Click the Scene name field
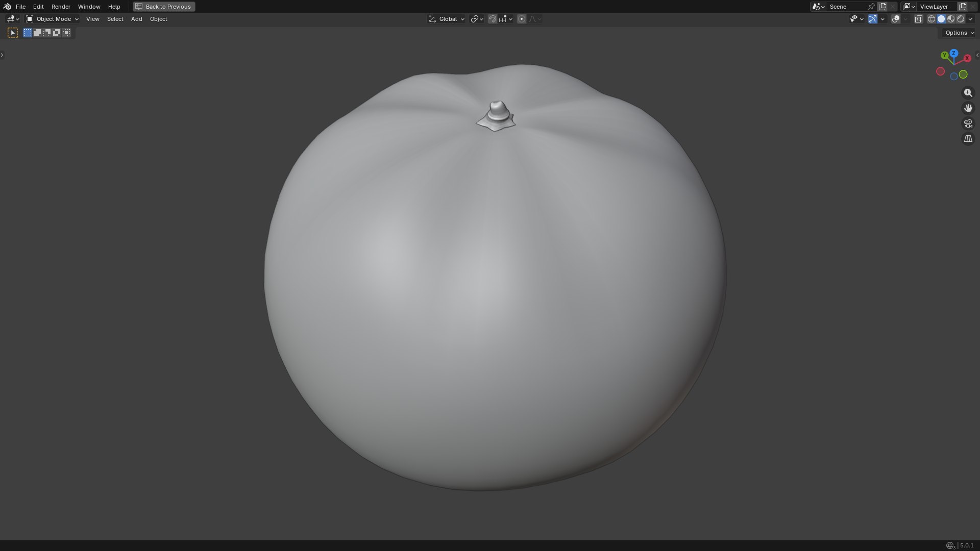Viewport: 980px width, 551px height. point(846,7)
